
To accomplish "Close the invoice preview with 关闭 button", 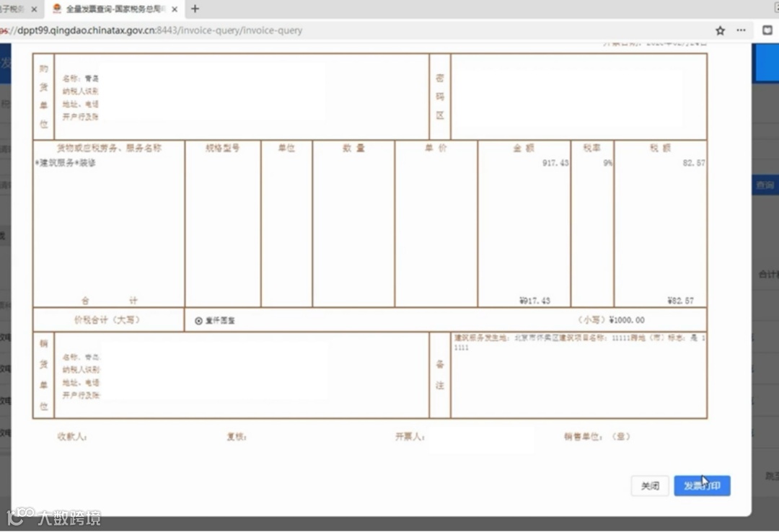I will tap(650, 485).
